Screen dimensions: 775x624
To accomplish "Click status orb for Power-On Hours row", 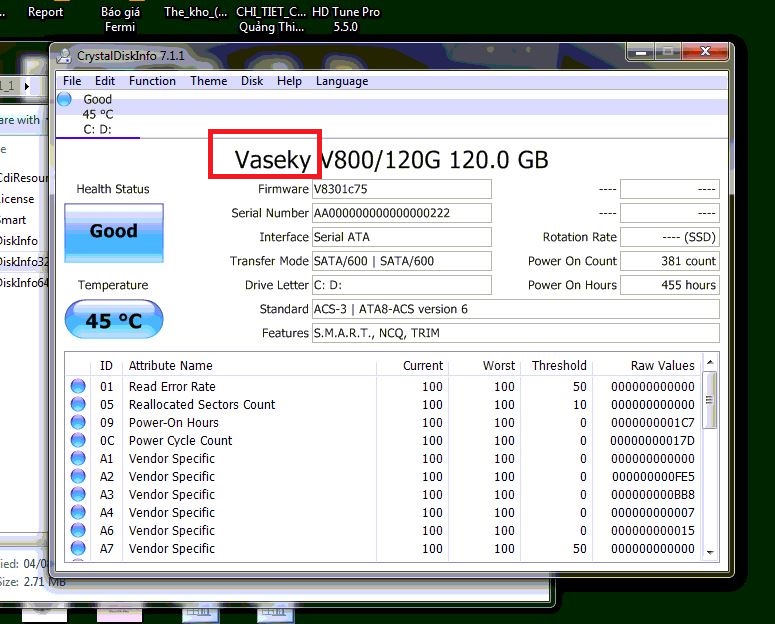I will 78,422.
